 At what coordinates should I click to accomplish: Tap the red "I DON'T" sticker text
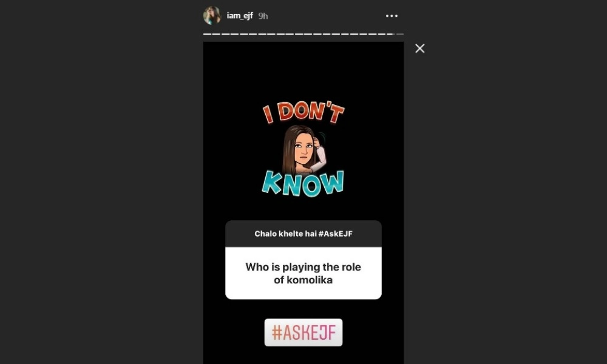pos(303,112)
